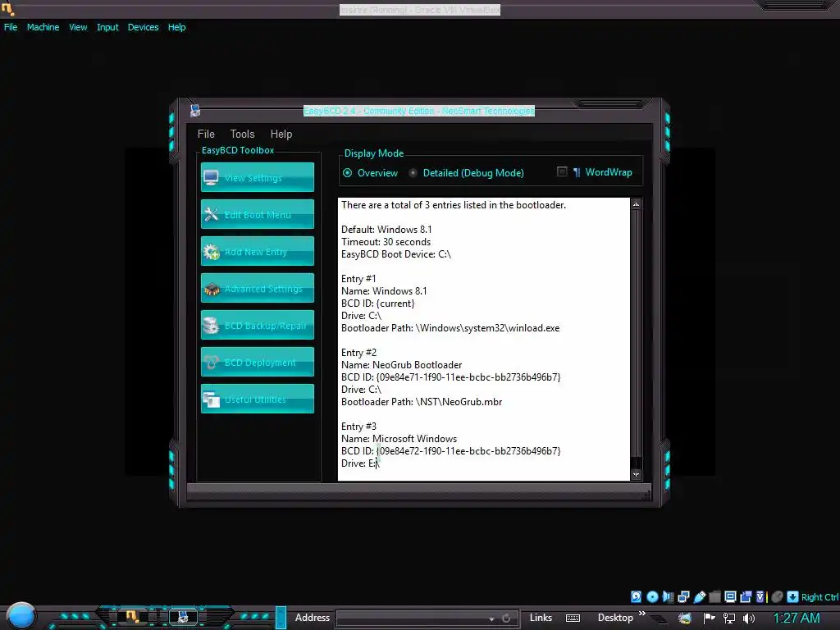
Task: Click the VirtualBox CPU/virtualization V status icon
Action: 760,597
